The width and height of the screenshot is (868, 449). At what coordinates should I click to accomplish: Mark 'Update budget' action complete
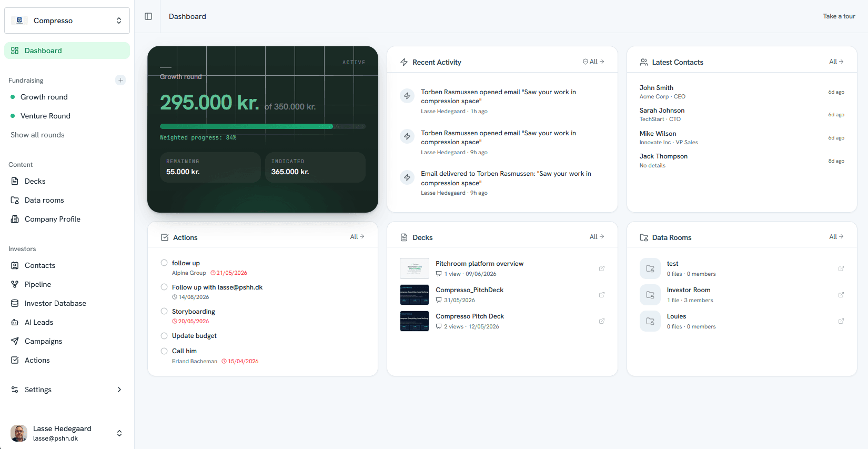pyautogui.click(x=164, y=336)
